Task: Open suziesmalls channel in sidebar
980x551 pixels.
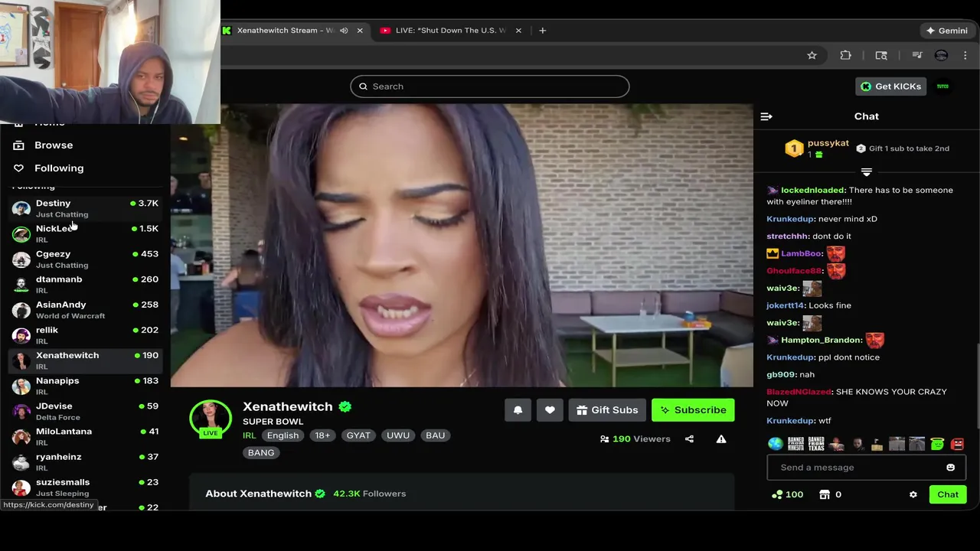Action: pos(84,487)
